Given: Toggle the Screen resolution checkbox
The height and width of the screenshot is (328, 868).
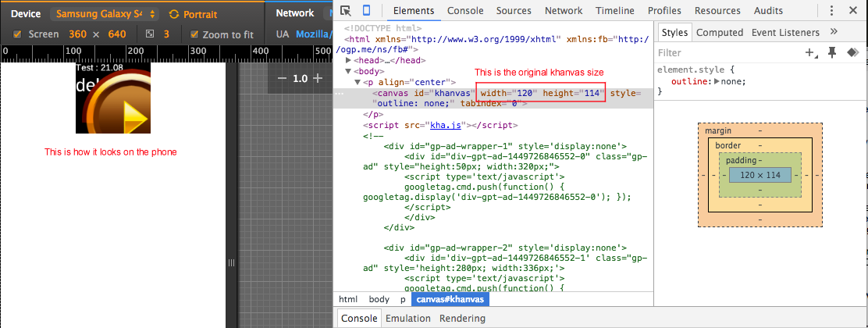Looking at the screenshot, I should (x=17, y=34).
